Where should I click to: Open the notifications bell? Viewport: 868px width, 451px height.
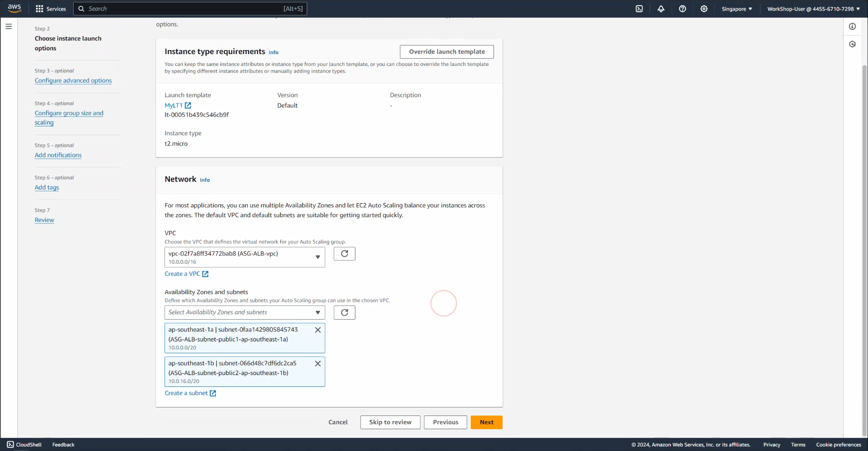point(661,9)
